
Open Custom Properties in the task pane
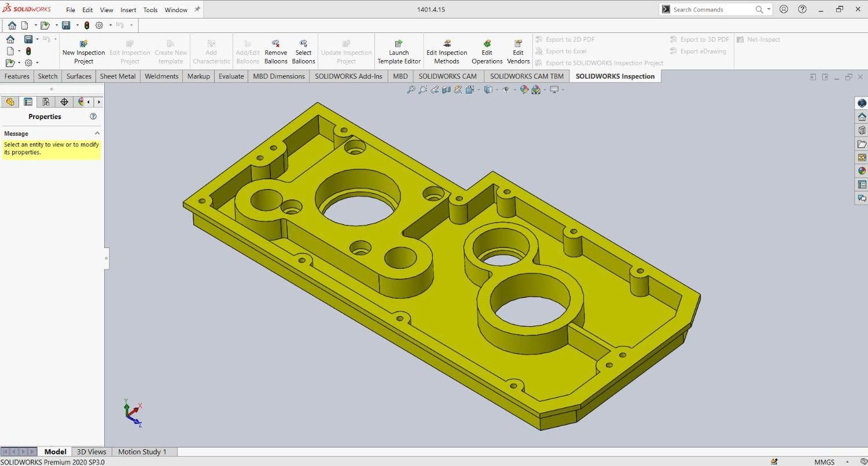pyautogui.click(x=862, y=184)
